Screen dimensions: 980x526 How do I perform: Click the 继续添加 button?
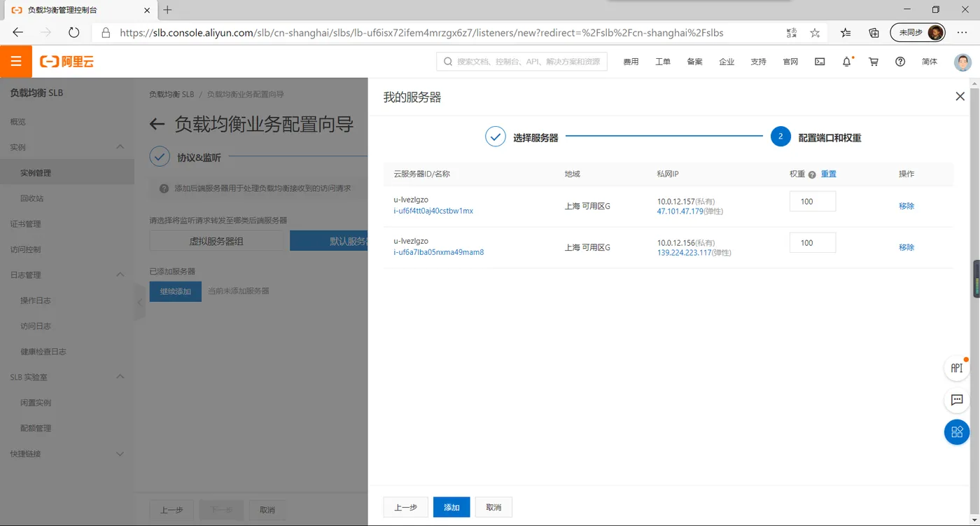(175, 291)
